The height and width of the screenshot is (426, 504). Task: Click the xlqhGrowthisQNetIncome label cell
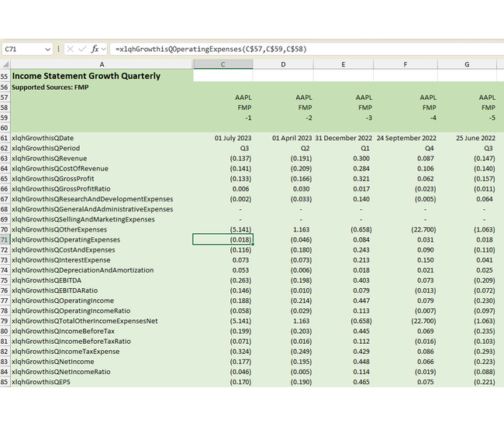(54, 362)
